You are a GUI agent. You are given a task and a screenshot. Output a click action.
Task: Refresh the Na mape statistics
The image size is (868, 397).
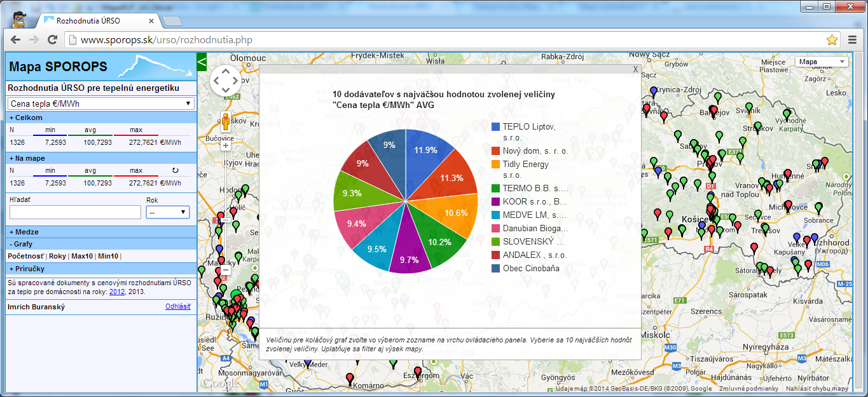tap(176, 170)
